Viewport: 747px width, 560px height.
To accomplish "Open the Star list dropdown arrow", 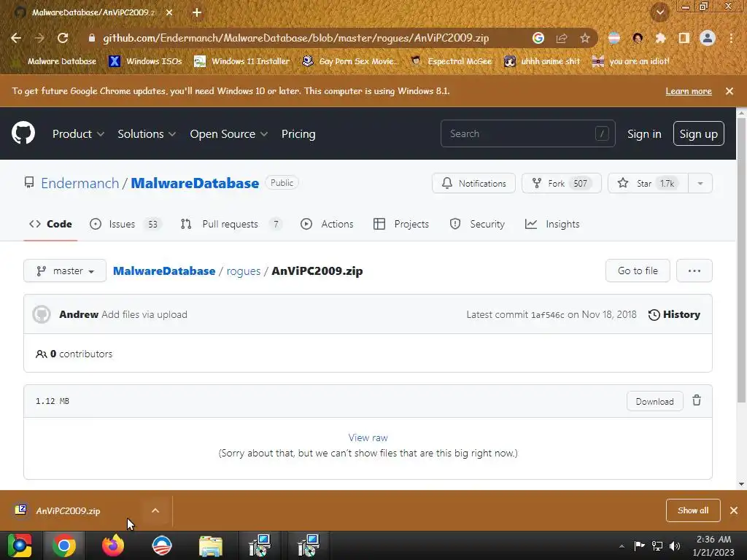I will [x=700, y=183].
